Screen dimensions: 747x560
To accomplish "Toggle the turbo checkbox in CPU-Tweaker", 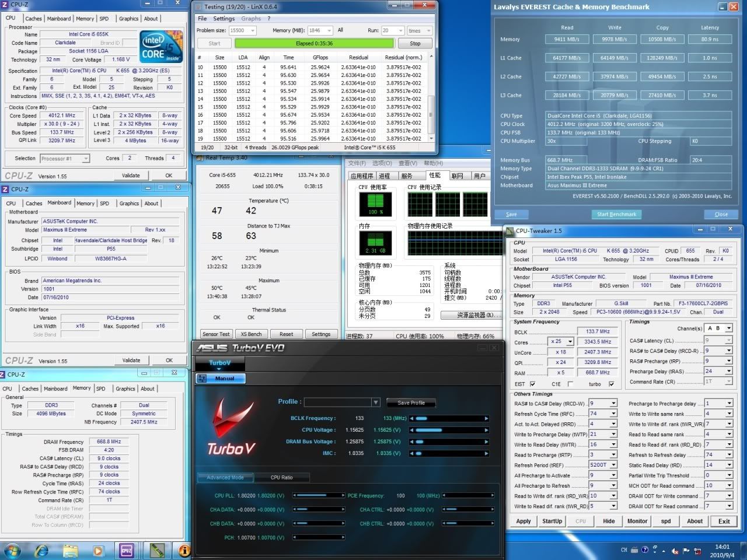I will pos(611,384).
